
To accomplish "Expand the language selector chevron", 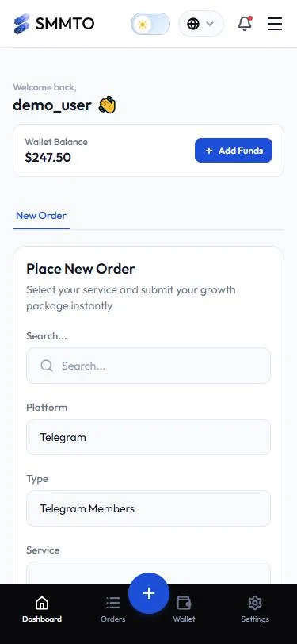I will click(210, 24).
